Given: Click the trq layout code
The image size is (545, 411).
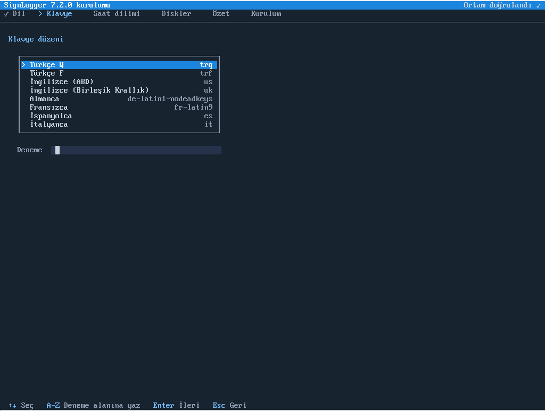Looking at the screenshot, I should point(206,65).
